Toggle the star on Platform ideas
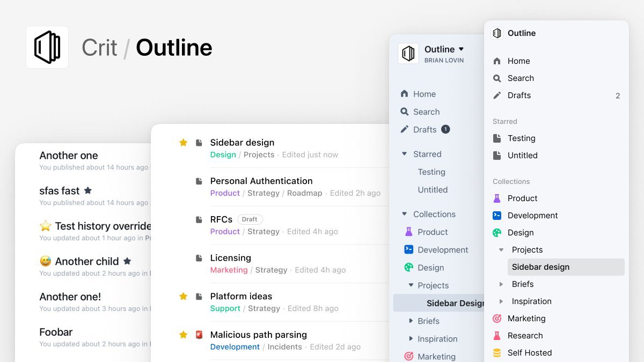The width and height of the screenshot is (644, 362). pyautogui.click(x=183, y=297)
